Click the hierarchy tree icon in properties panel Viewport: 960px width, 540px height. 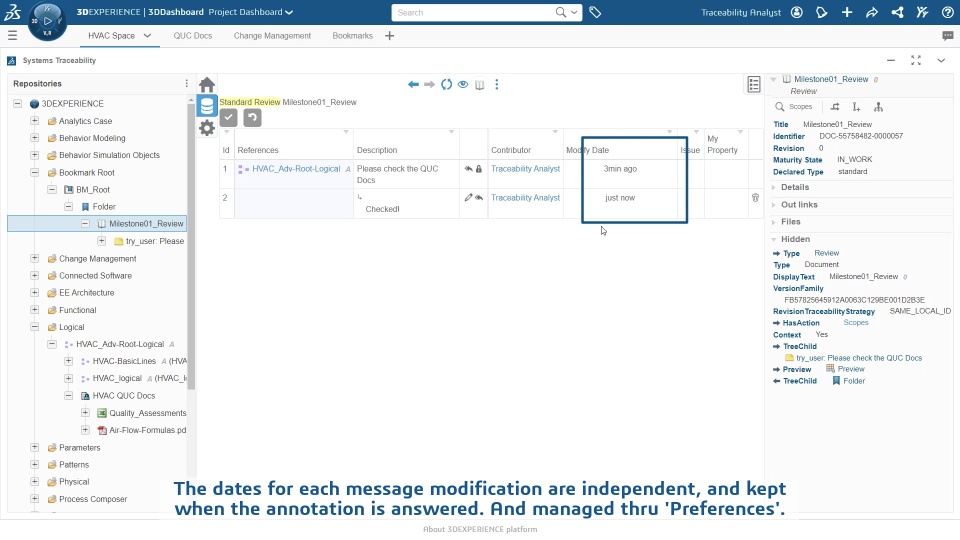[878, 107]
